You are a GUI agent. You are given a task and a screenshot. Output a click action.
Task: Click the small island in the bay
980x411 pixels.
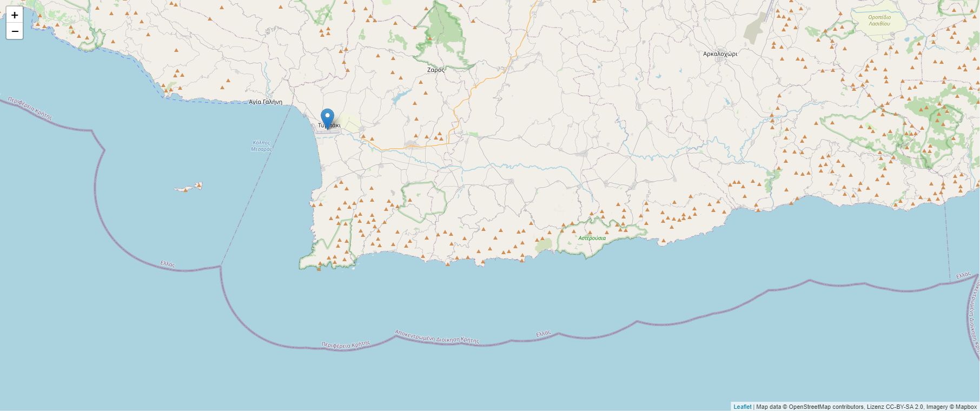click(188, 187)
